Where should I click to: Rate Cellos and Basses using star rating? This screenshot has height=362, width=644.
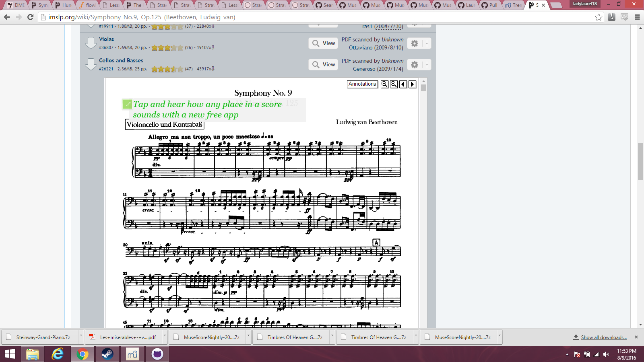click(167, 69)
